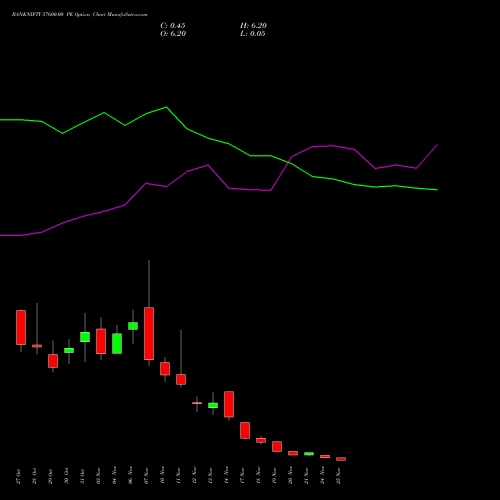Select the high value H: 6.20
500x500 pixels.
click(253, 26)
